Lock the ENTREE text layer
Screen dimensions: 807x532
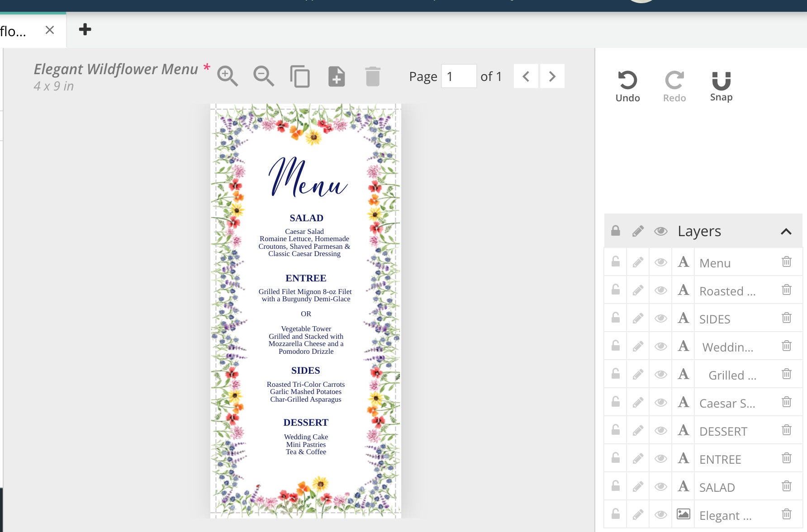coord(615,458)
